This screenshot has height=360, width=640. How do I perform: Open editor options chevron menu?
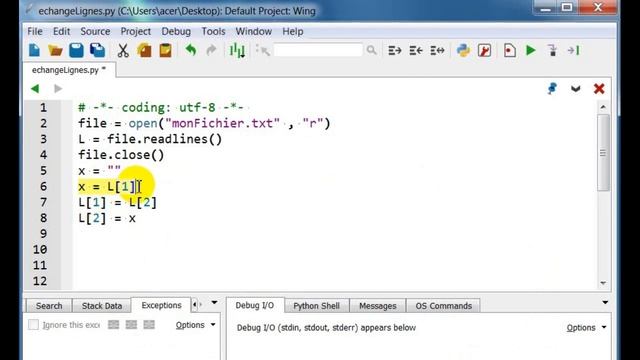click(576, 89)
